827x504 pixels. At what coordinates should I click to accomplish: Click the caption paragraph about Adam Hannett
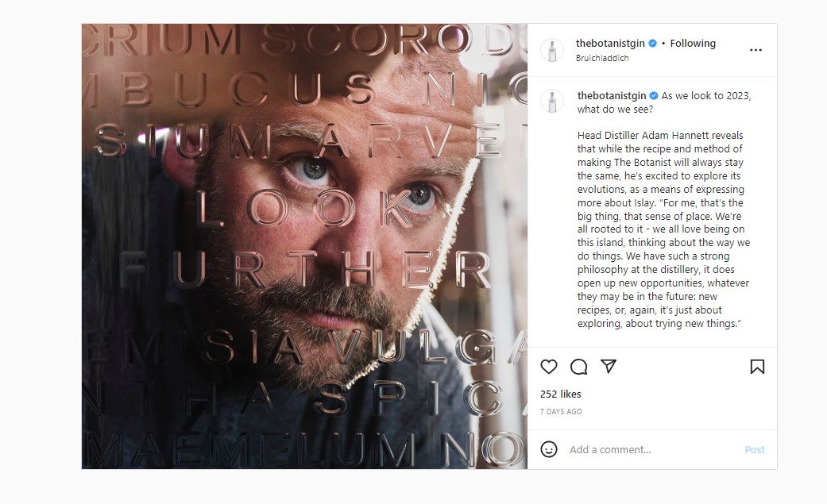(x=663, y=229)
